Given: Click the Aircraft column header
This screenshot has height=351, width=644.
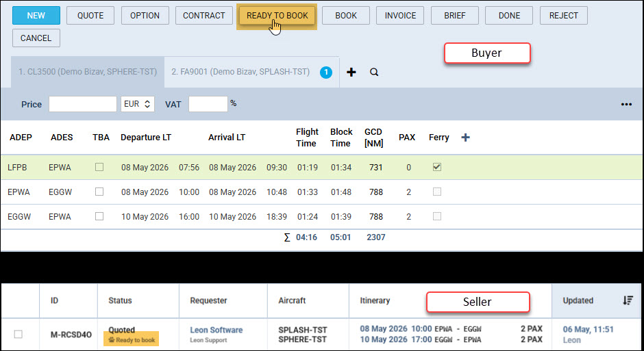Looking at the screenshot, I should 292,300.
